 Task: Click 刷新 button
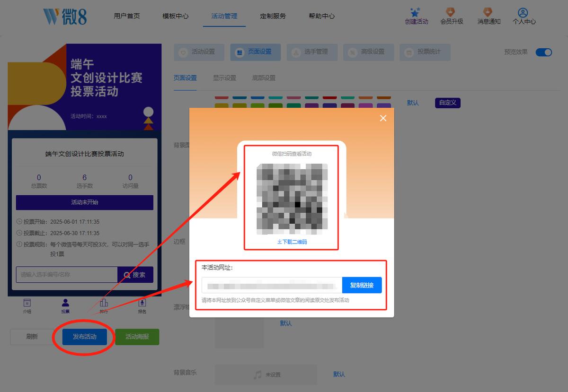[x=32, y=337]
